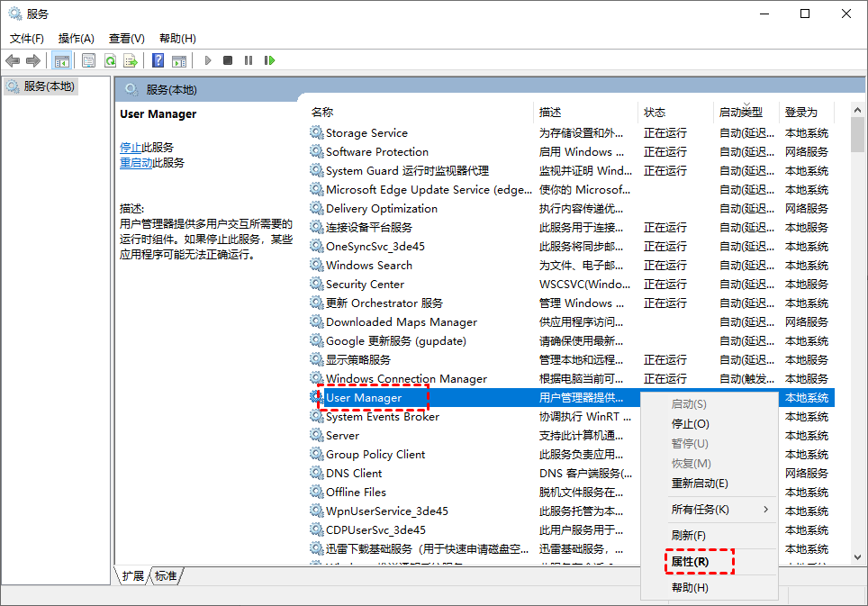
Task: Open the properties dialog via its toolbar icon
Action: click(86, 59)
